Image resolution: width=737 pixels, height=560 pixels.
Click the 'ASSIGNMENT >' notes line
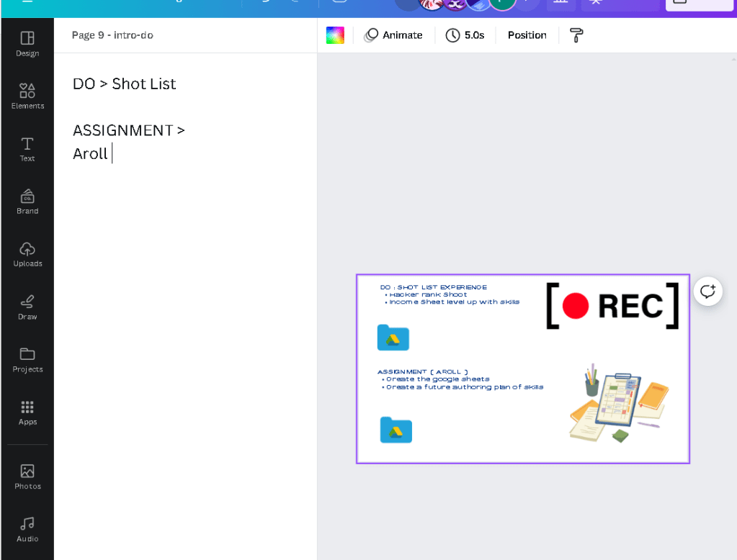[129, 130]
